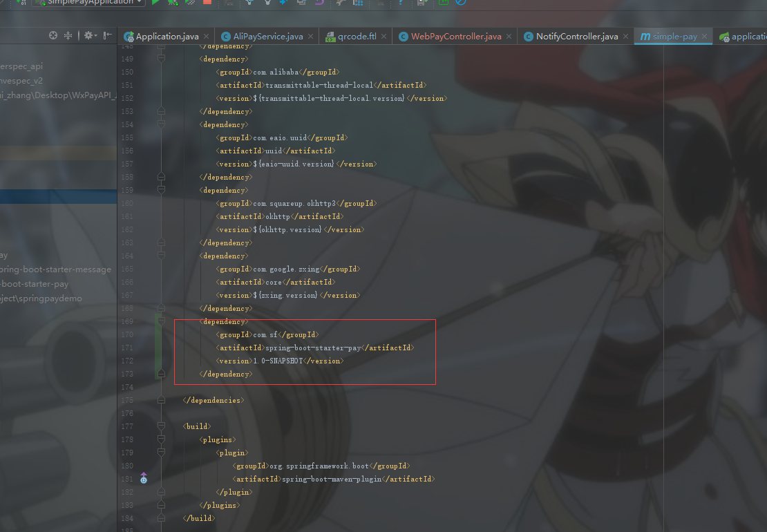Image resolution: width=767 pixels, height=532 pixels.
Task: Click line number 169 in gutter
Action: coord(127,321)
